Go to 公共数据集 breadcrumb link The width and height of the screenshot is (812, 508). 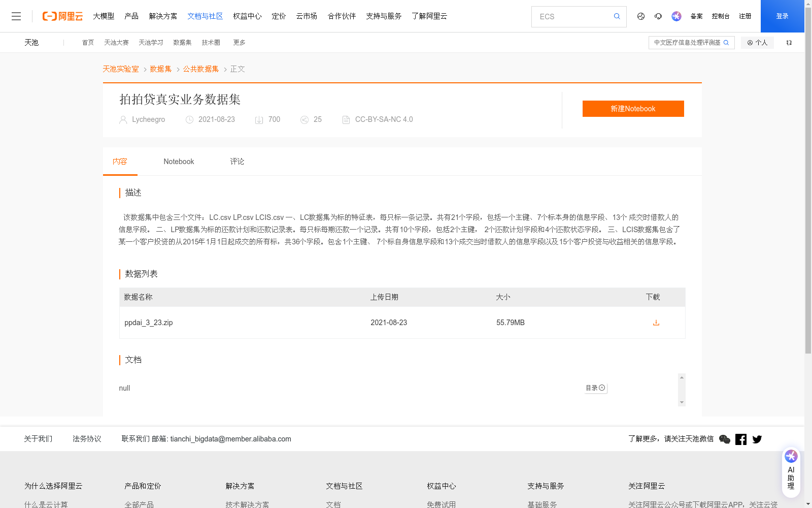click(201, 69)
